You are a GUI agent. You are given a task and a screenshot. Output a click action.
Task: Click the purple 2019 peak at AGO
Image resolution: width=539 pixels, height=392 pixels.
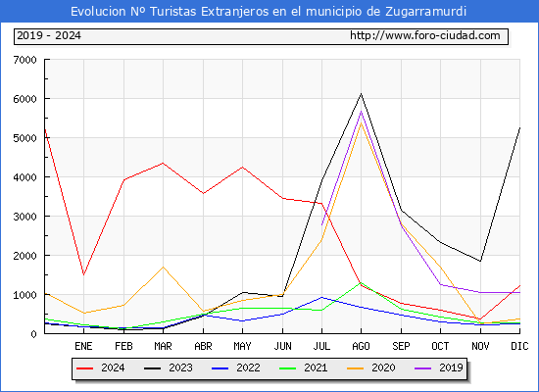tap(361, 112)
